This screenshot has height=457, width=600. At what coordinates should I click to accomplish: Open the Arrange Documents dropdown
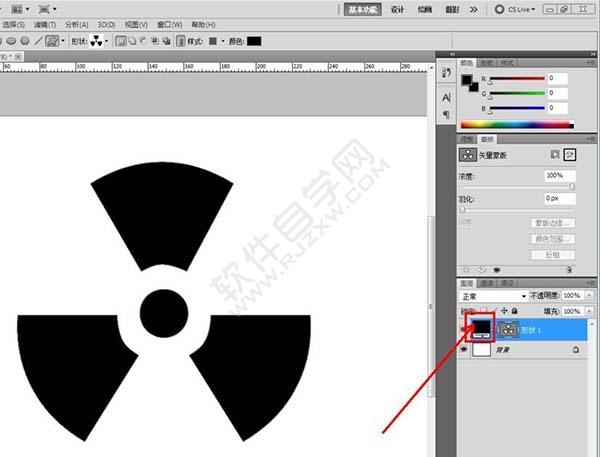point(20,9)
